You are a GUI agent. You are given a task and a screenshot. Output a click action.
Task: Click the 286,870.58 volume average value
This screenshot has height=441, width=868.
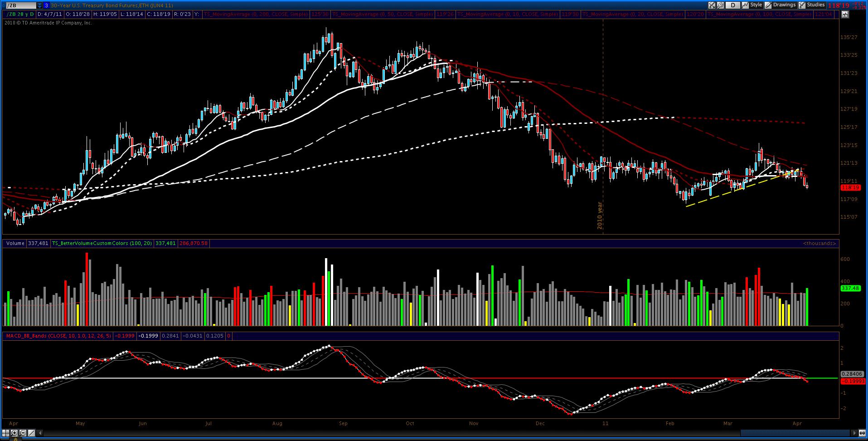[x=194, y=244]
